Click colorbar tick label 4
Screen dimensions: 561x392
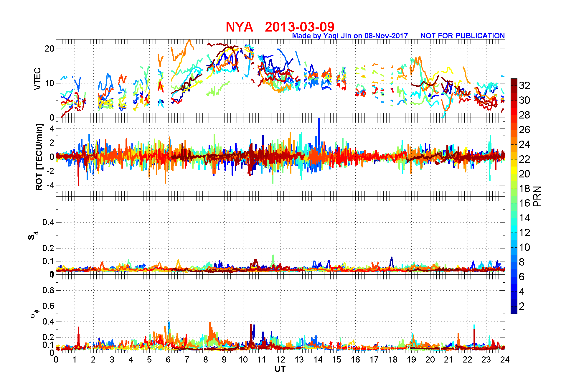[522, 291]
